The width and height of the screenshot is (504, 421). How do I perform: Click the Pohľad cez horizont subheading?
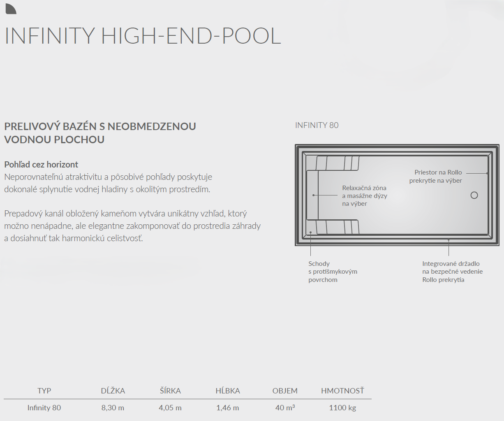[41, 165]
